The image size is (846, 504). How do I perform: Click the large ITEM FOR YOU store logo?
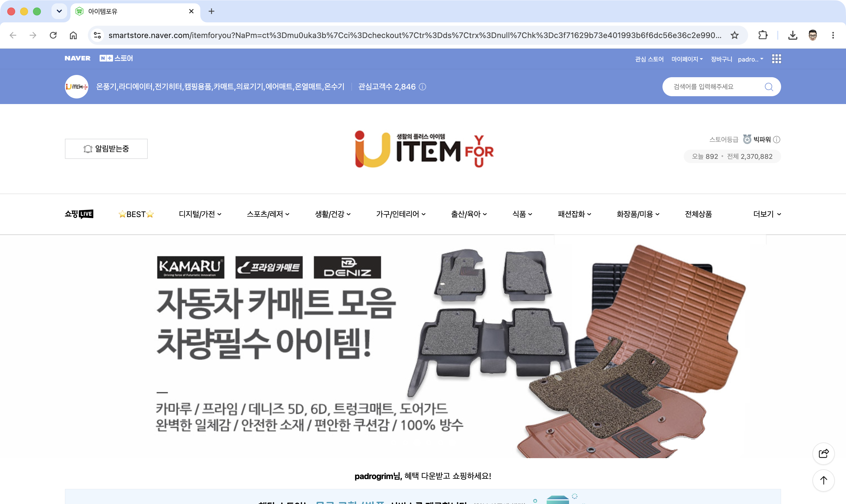[424, 149]
